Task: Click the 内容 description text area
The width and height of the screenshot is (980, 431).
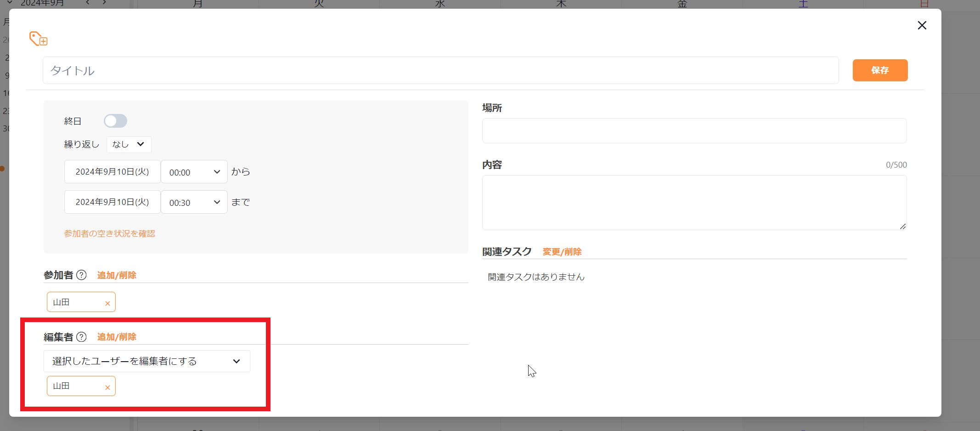Action: point(693,202)
